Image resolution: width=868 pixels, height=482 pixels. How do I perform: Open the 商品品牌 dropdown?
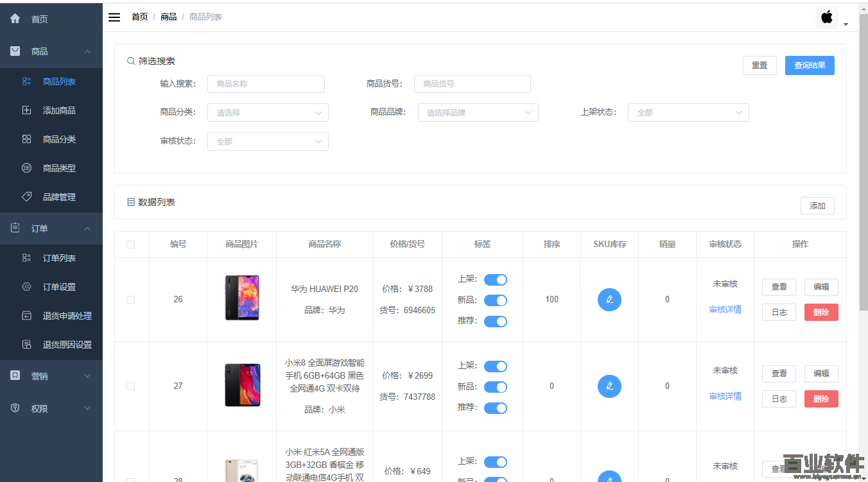[478, 112]
